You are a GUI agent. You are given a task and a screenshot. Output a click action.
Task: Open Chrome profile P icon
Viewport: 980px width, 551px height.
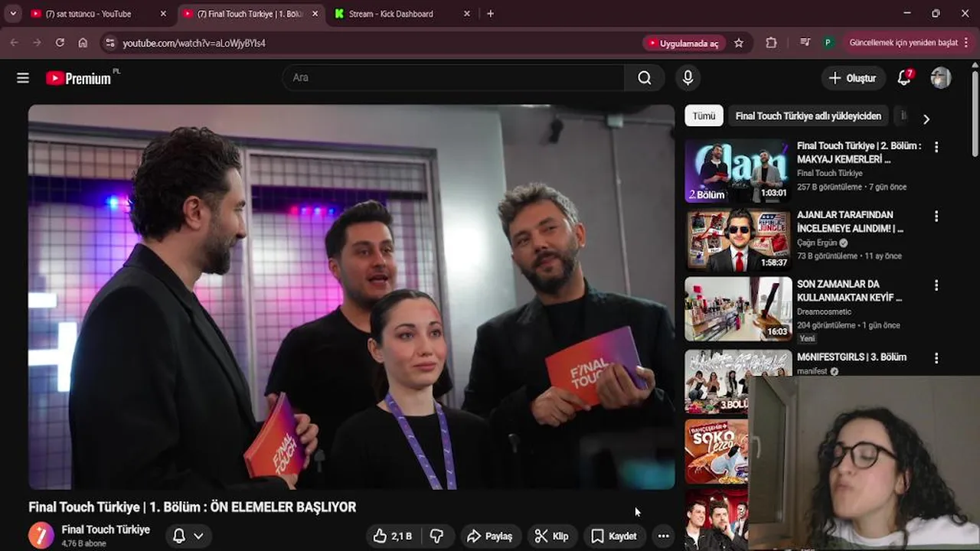point(828,43)
